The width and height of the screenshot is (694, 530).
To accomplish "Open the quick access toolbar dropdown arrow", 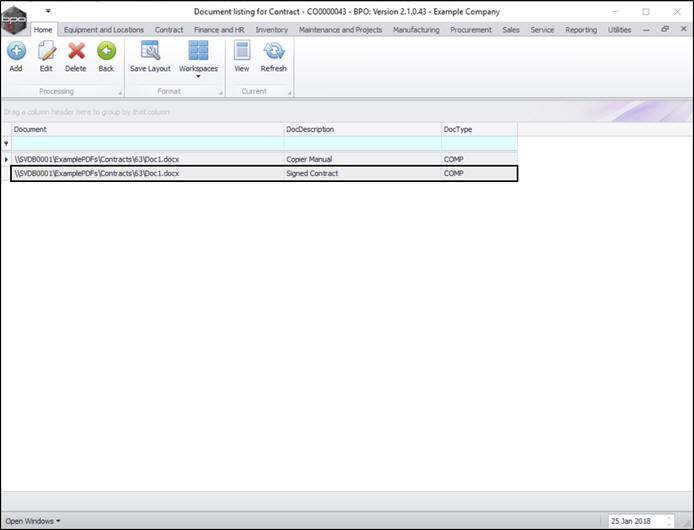I will [48, 11].
